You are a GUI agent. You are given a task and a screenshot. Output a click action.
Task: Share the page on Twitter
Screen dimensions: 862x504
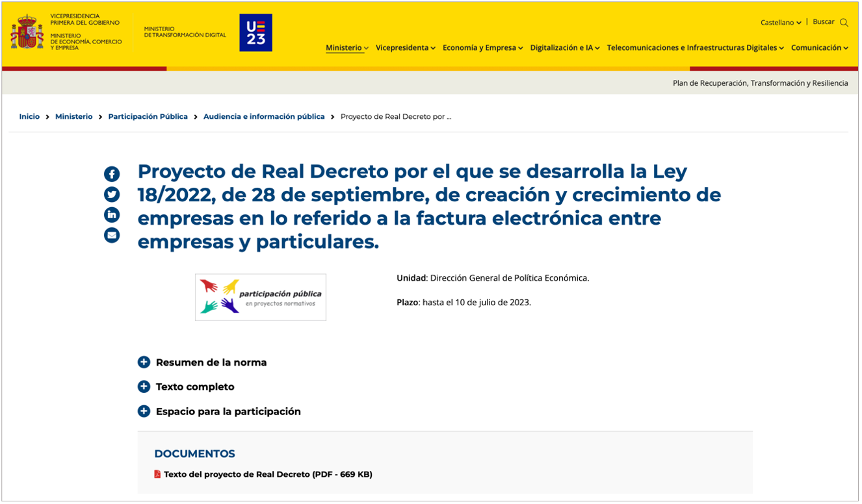click(112, 194)
